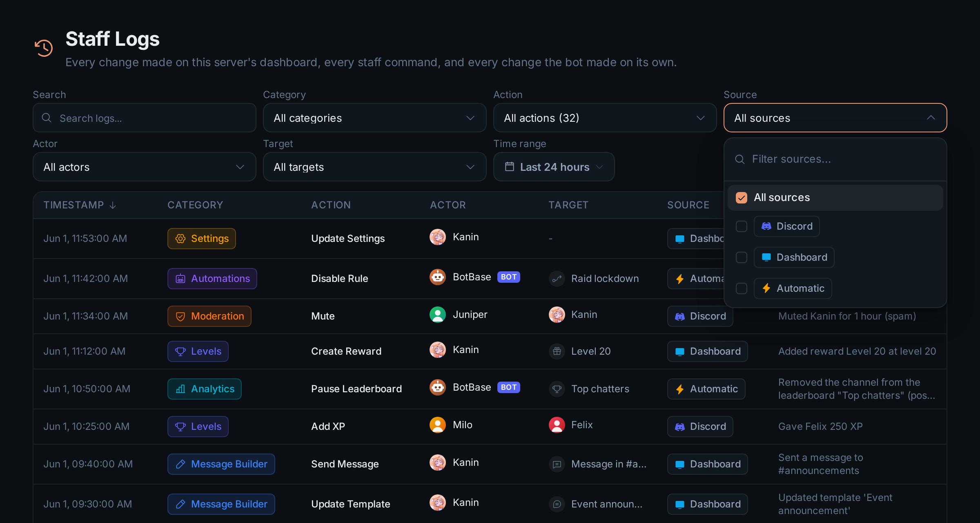
Task: Open the All categories dropdown
Action: coord(375,118)
